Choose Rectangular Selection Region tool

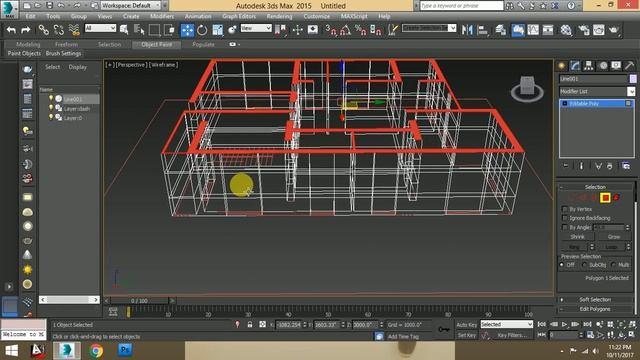click(154, 30)
